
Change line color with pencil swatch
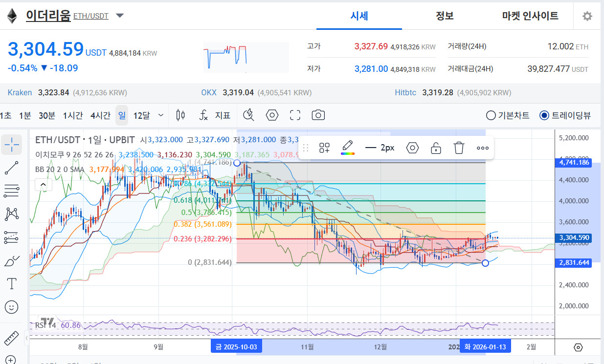click(x=347, y=148)
